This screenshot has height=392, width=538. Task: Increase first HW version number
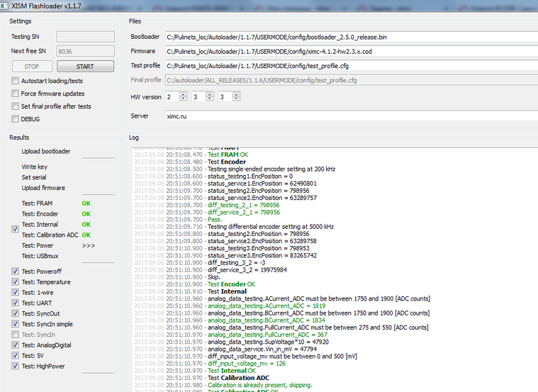pyautogui.click(x=183, y=94)
